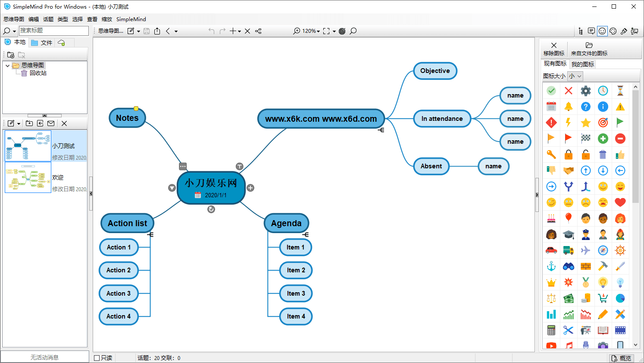Select the red heart icon
This screenshot has width=644, height=363.
(620, 202)
